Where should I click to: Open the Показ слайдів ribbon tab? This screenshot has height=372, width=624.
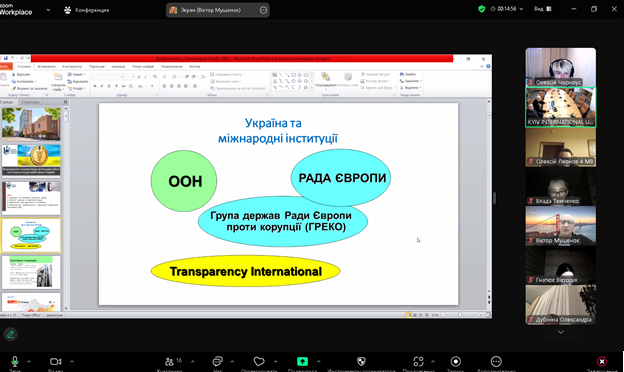click(143, 66)
